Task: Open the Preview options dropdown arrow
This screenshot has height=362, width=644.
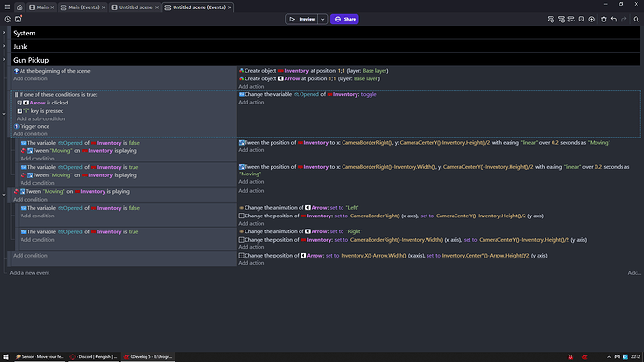Action: (322, 19)
